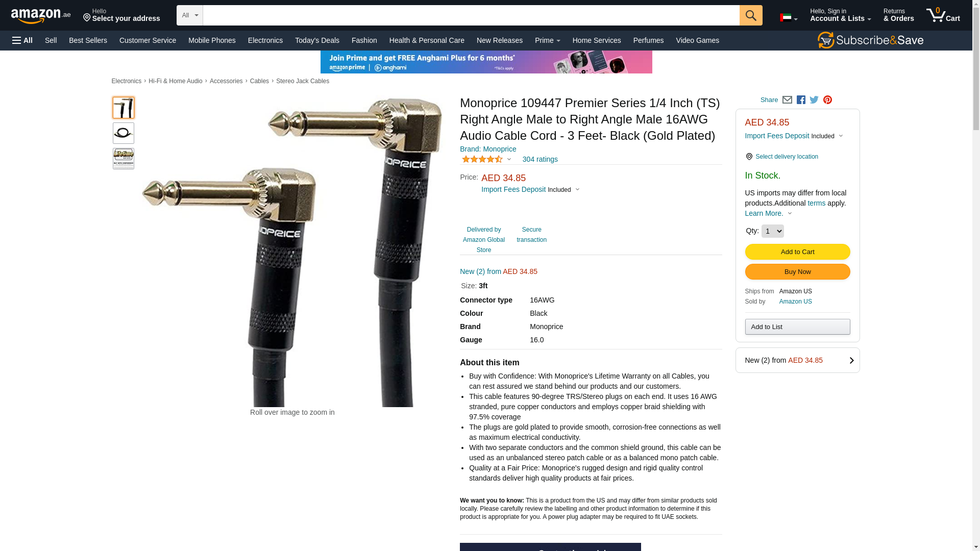Viewport: 980px width, 551px height.
Task: Share the product via email icon
Action: 787,100
